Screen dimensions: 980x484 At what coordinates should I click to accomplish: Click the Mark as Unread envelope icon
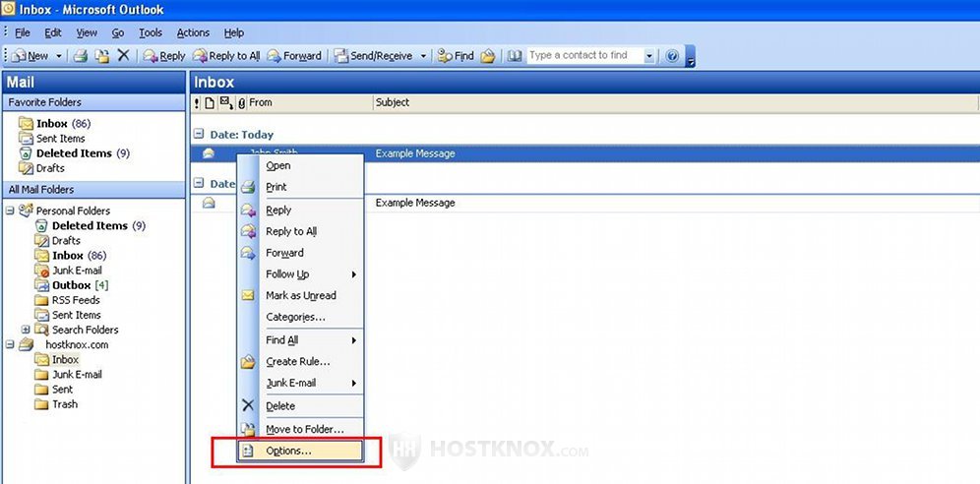click(x=248, y=295)
